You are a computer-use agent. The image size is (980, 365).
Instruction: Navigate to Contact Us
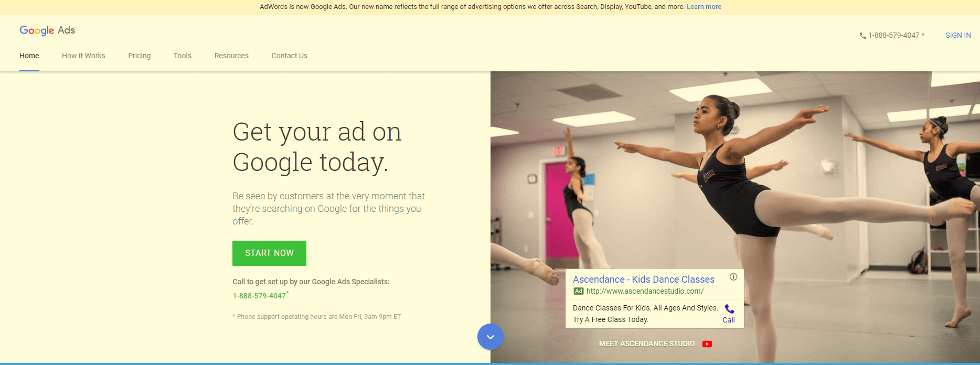(290, 56)
